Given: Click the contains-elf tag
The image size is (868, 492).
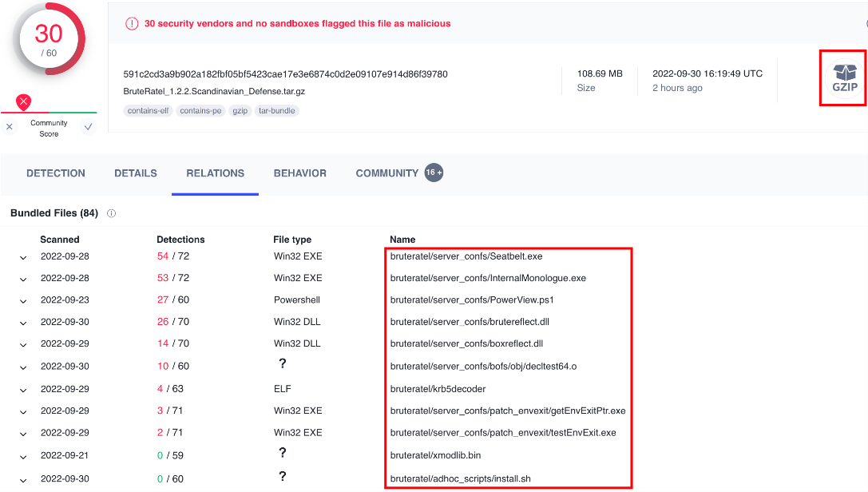Looking at the screenshot, I should coord(148,111).
